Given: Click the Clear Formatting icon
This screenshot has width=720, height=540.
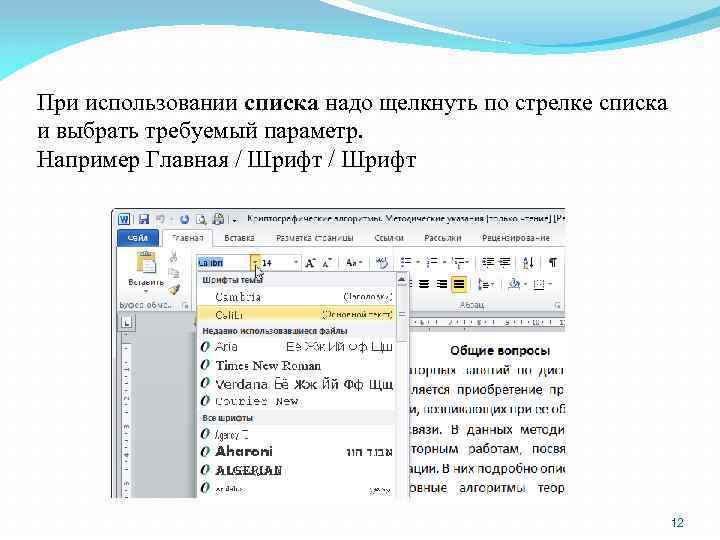Looking at the screenshot, I should coord(382,263).
